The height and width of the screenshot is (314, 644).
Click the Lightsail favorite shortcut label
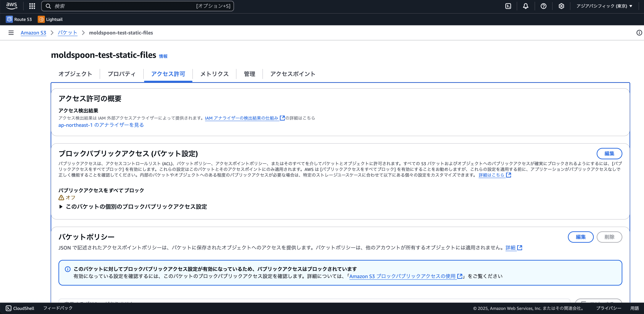click(x=54, y=19)
